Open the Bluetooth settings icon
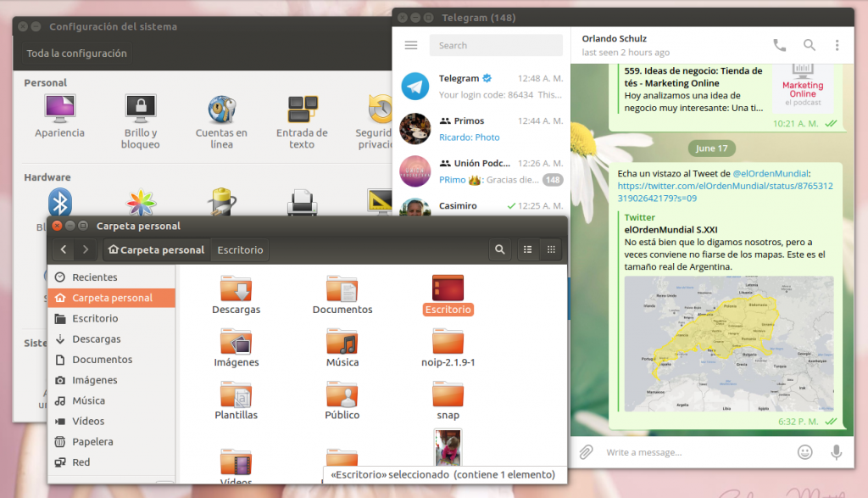The height and width of the screenshot is (498, 868). coord(60,202)
